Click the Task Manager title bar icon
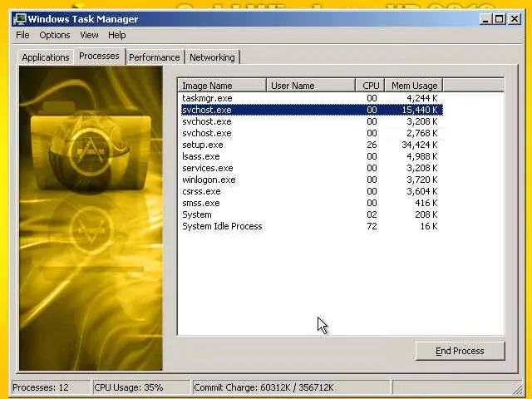This screenshot has width=532, height=399. (x=20, y=19)
